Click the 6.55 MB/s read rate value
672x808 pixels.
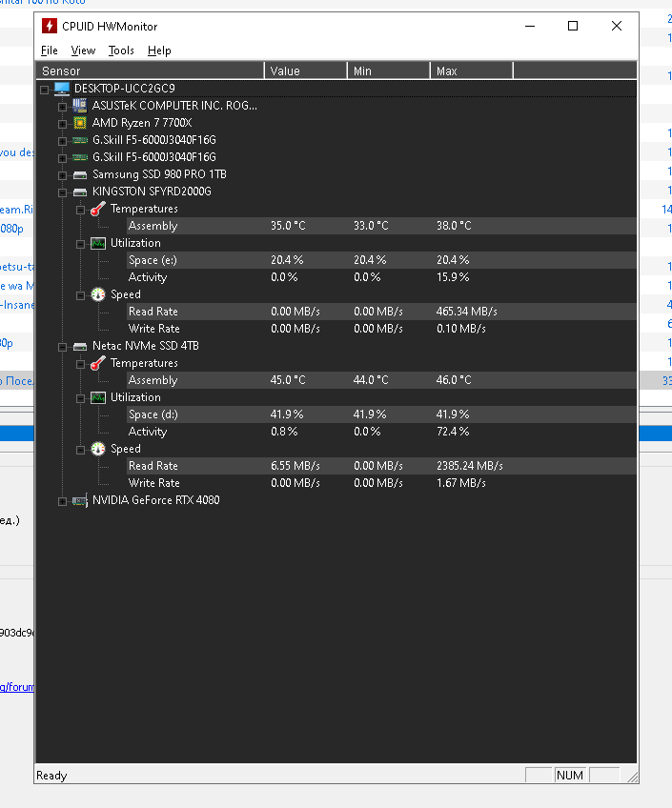click(x=295, y=466)
